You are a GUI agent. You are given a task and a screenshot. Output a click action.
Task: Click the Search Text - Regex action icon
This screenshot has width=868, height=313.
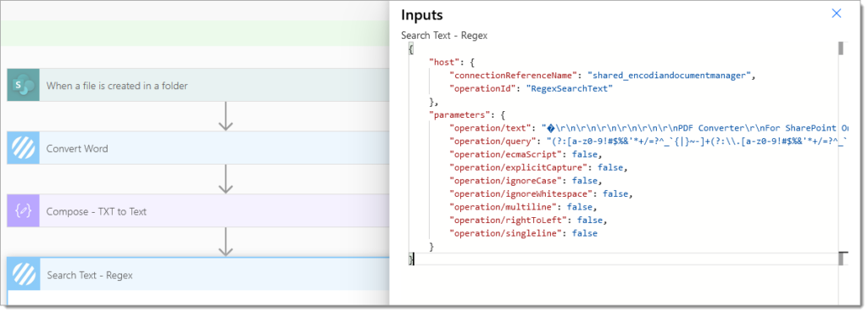[24, 274]
